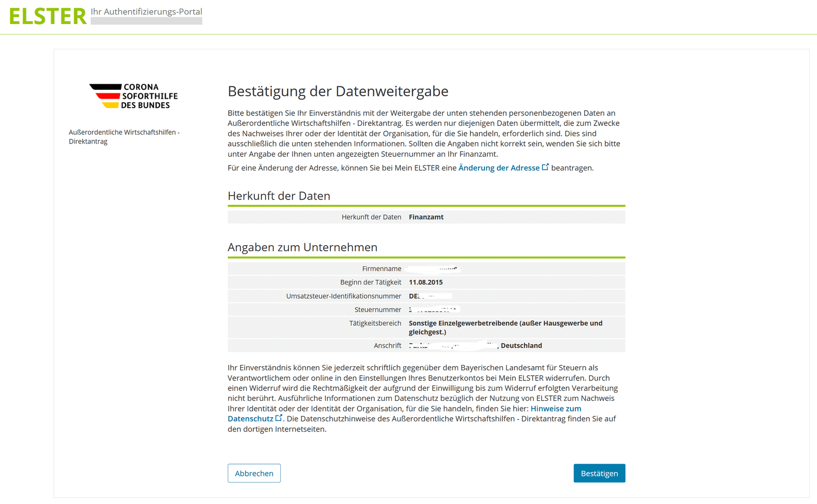The height and width of the screenshot is (504, 817).
Task: Open the 'Änderung der Adresse' link
Action: [x=499, y=168]
